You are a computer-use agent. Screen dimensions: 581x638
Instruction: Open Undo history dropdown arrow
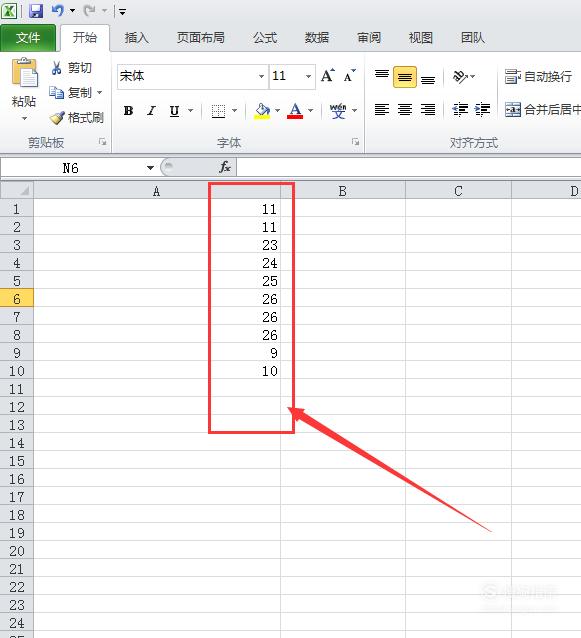72,11
